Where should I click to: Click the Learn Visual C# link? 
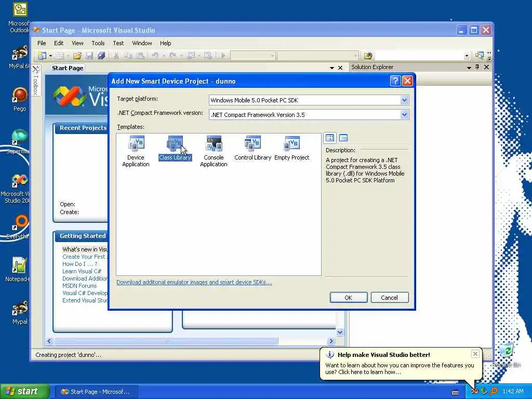point(82,271)
